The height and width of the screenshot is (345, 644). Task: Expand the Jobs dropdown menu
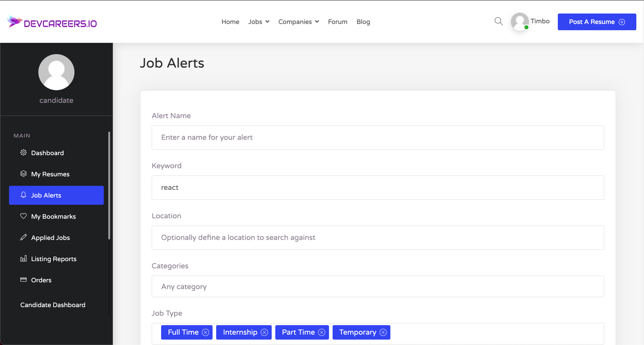(x=259, y=22)
